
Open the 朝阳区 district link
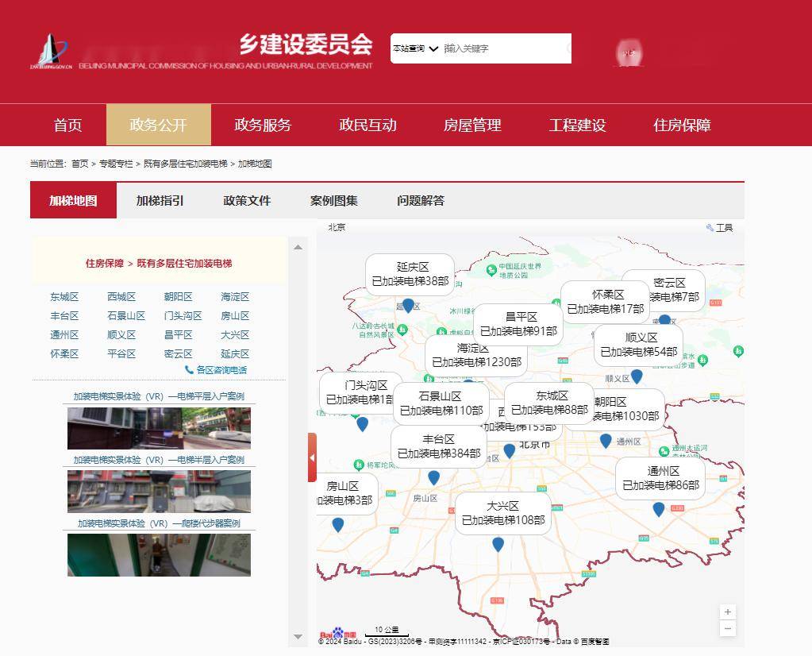pyautogui.click(x=178, y=297)
